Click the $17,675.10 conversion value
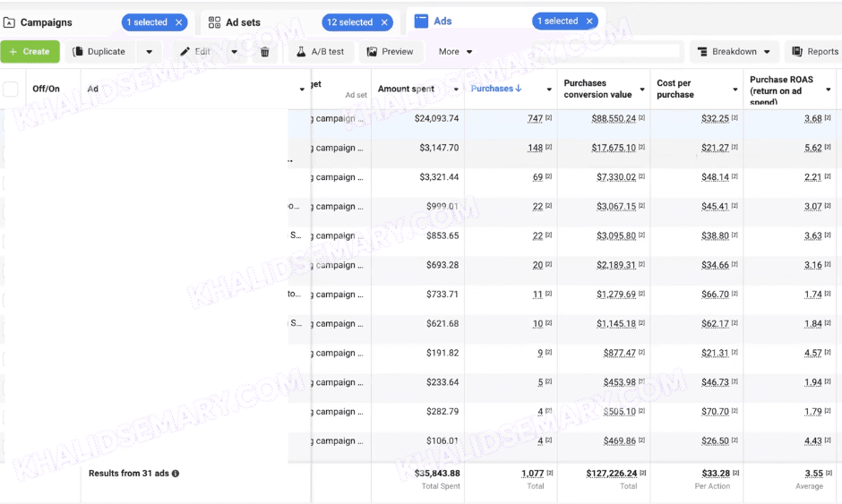The width and height of the screenshot is (842, 504). pyautogui.click(x=614, y=148)
